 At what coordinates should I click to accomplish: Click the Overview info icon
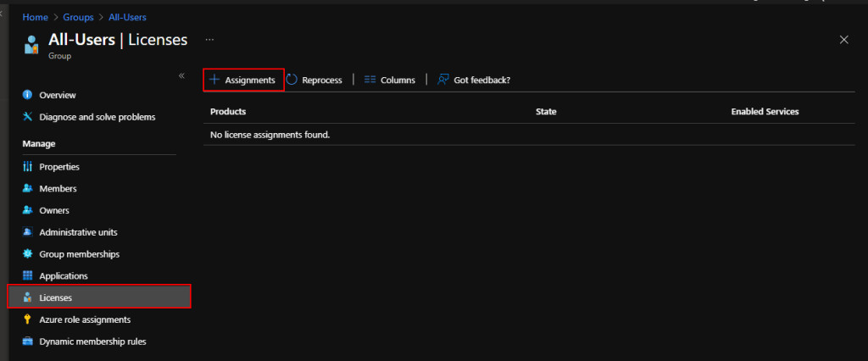(x=27, y=95)
